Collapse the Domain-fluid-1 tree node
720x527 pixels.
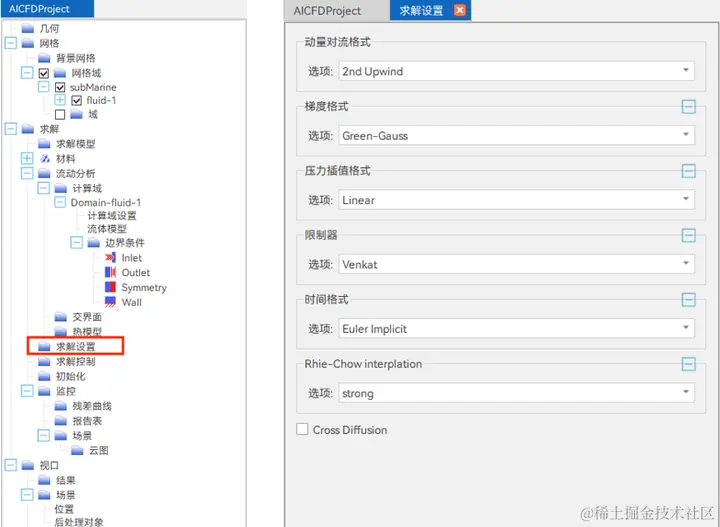60,202
